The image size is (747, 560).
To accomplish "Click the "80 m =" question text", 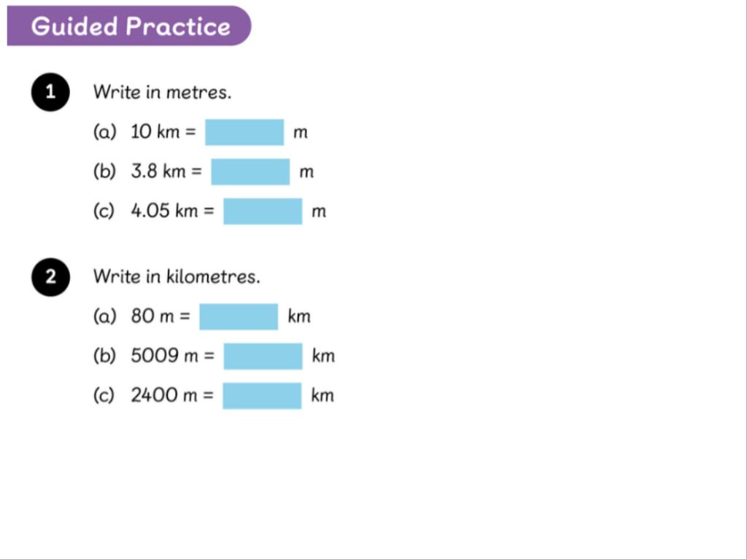I will pos(160,316).
